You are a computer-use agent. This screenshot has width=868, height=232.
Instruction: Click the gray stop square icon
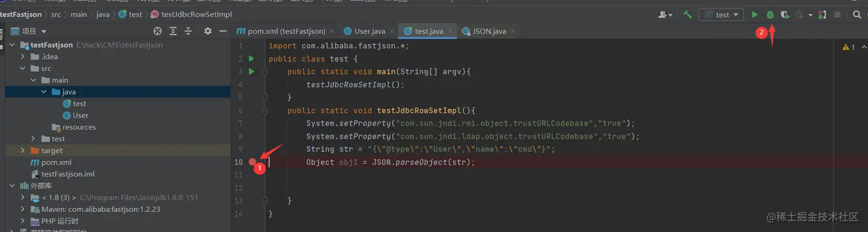pos(838,15)
